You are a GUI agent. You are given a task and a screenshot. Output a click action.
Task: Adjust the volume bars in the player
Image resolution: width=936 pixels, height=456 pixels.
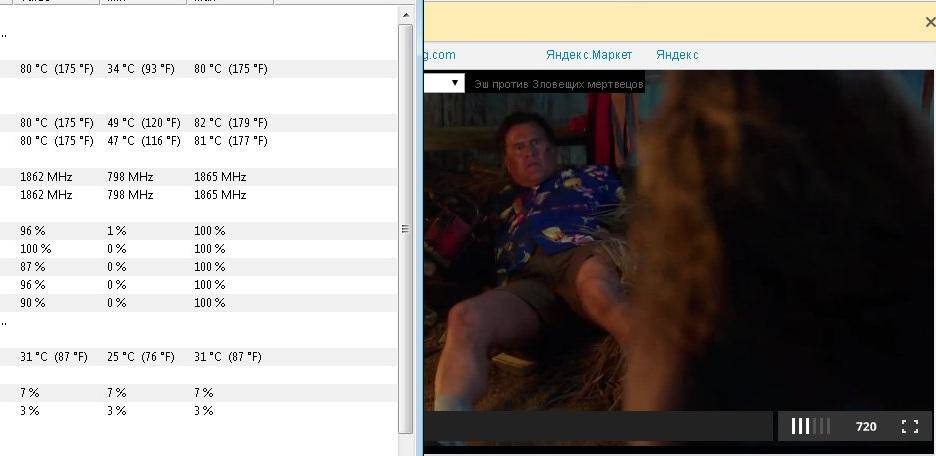(810, 426)
